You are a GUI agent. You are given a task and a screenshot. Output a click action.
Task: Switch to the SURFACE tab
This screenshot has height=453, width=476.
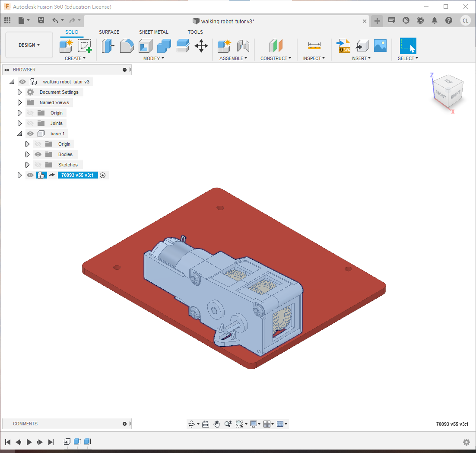109,32
